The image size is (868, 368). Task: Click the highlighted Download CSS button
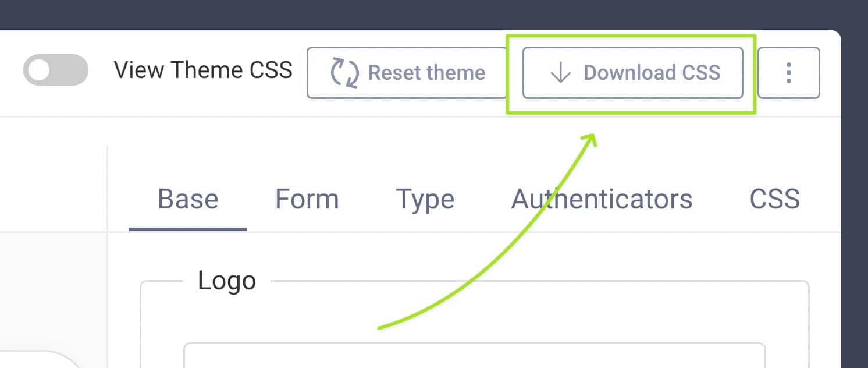coord(634,73)
